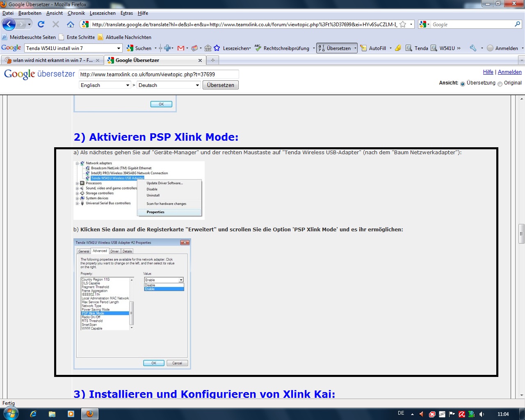Close the Google Übersetzer tab
Image resolution: width=525 pixels, height=420 pixels.
coord(200,60)
